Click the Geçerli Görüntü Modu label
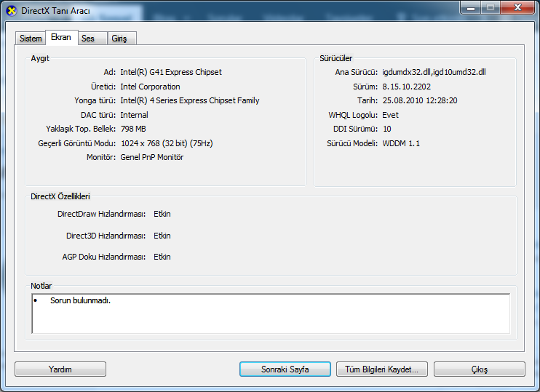540x392 pixels. coord(77,143)
